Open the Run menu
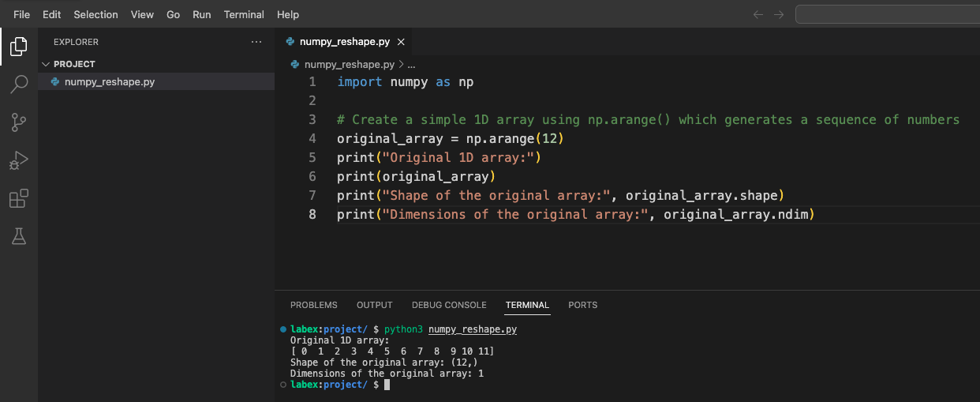The width and height of the screenshot is (980, 402). coord(202,14)
